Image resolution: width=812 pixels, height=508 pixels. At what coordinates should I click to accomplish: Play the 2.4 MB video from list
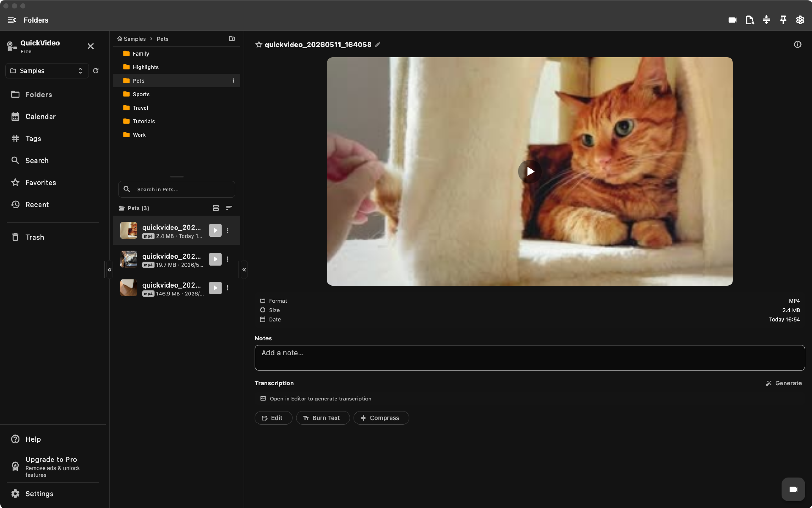click(215, 231)
